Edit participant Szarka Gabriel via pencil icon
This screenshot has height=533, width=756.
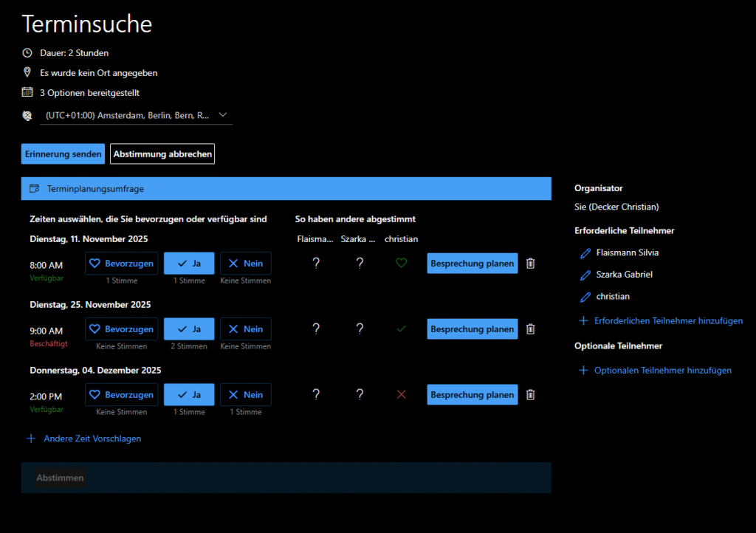pos(585,275)
